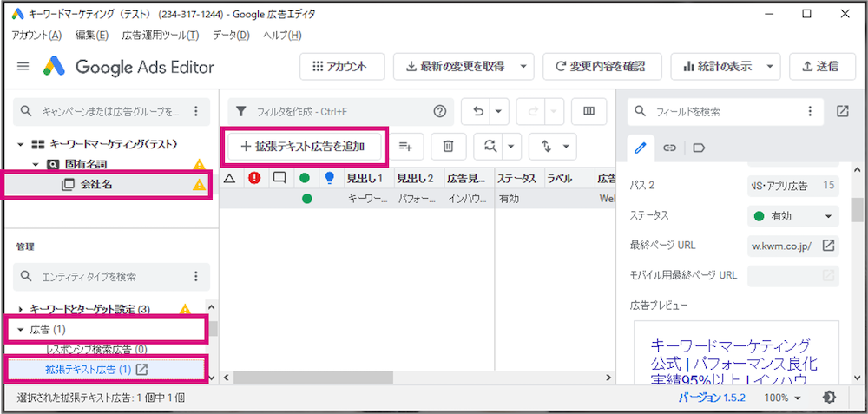Expand キーワードとターゲット設定 (3)
The width and height of the screenshot is (868, 414).
pos(21,309)
